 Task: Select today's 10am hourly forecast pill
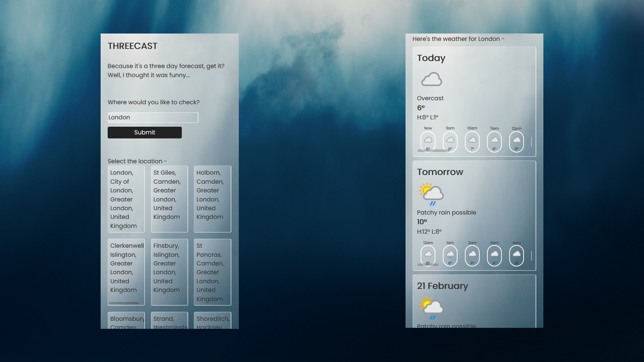click(472, 142)
